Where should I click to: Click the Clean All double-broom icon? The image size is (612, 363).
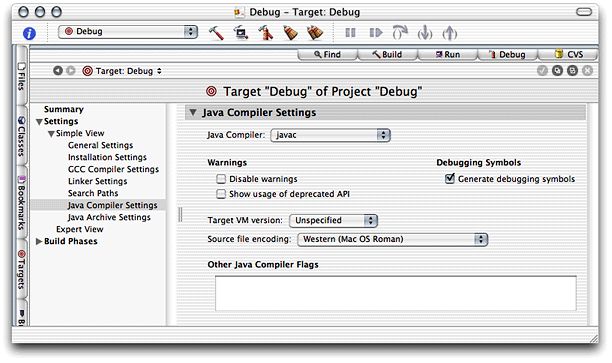tap(315, 33)
